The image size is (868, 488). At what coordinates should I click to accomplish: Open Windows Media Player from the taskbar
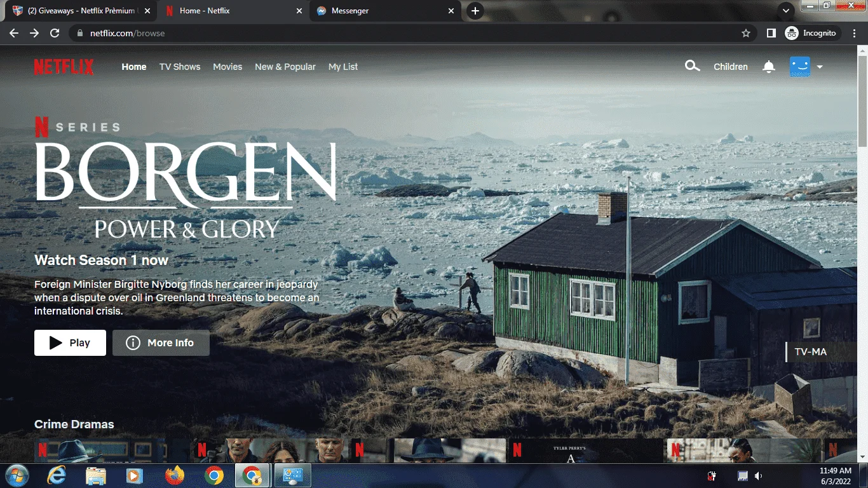[135, 475]
